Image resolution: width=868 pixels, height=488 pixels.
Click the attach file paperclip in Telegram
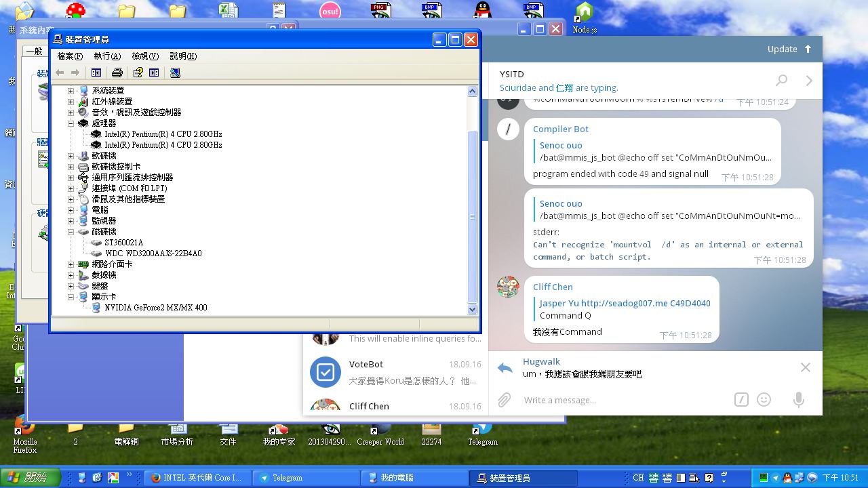coord(504,400)
